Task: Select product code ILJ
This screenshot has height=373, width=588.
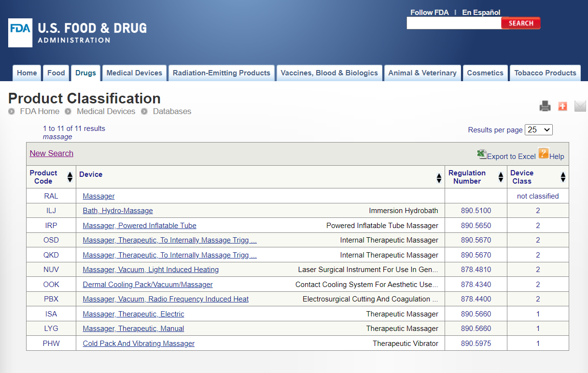Action: [x=51, y=211]
